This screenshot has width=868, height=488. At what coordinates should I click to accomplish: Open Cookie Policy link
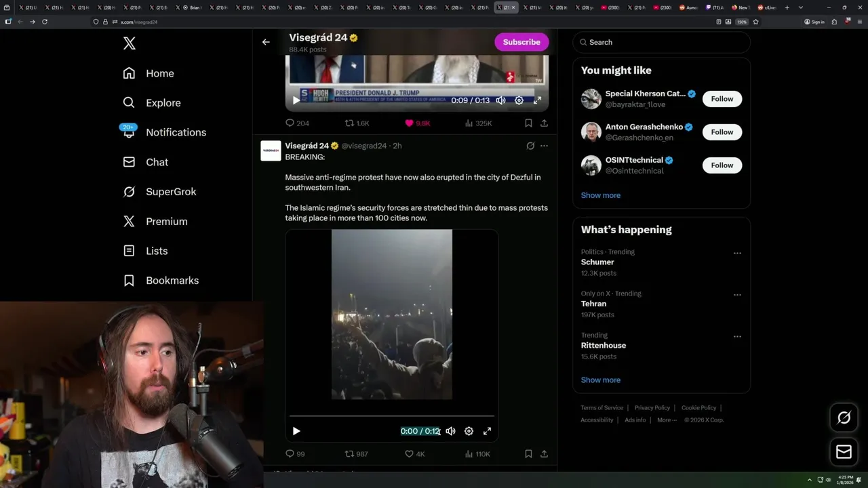698,408
